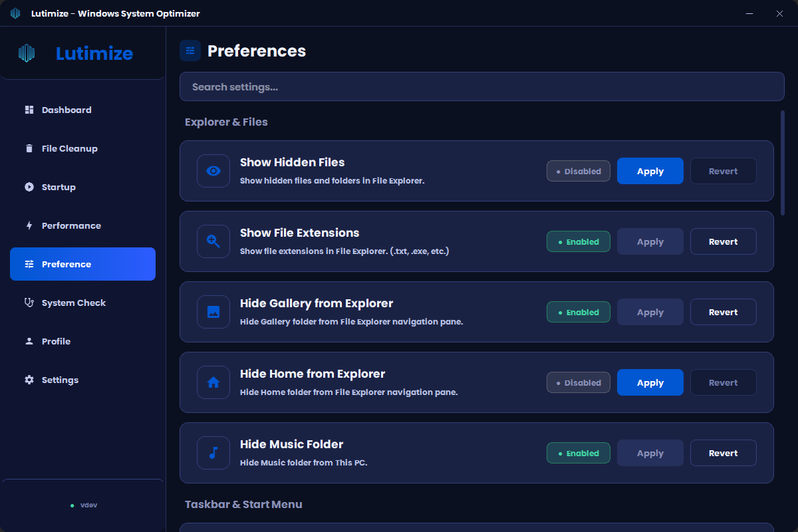Click Disabled badge for Hide Home from Explorer
This screenshot has width=798, height=532.
[x=579, y=382]
